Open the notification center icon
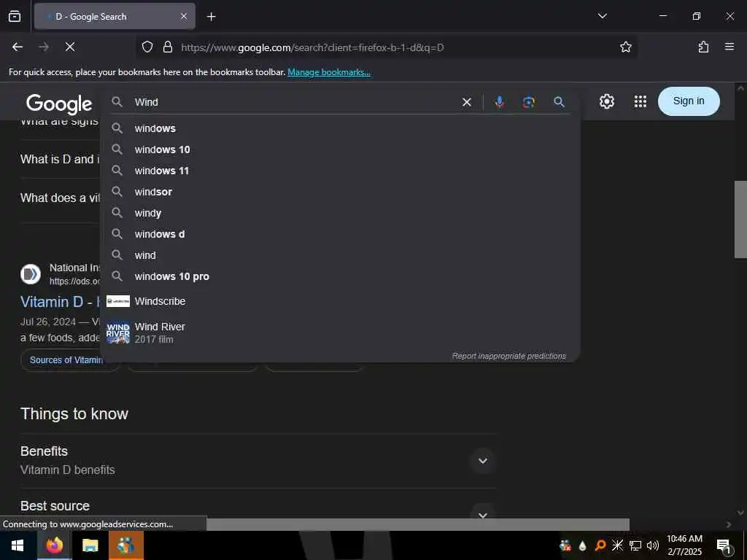 (724, 546)
